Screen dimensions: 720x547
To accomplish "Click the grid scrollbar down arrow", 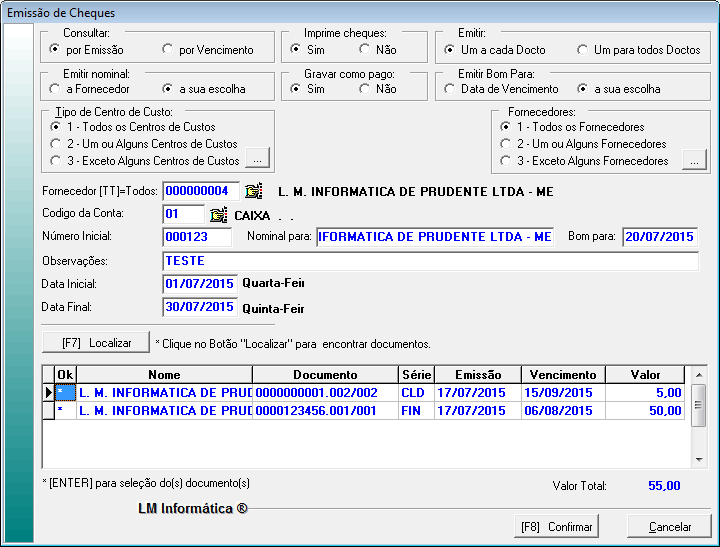I will (699, 459).
